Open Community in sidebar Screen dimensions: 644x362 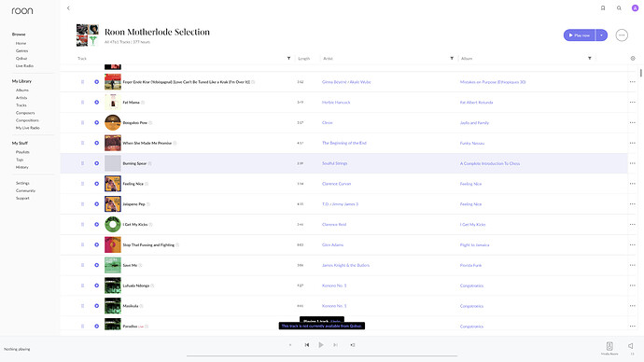tap(25, 190)
